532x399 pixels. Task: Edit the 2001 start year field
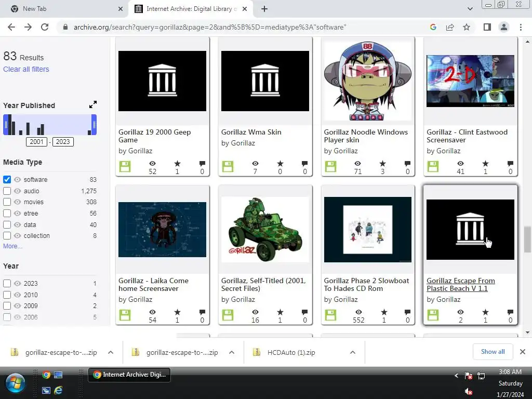pyautogui.click(x=37, y=141)
